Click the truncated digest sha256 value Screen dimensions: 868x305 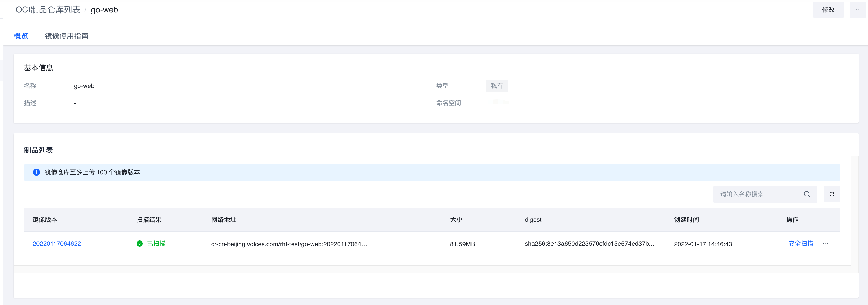coord(589,244)
